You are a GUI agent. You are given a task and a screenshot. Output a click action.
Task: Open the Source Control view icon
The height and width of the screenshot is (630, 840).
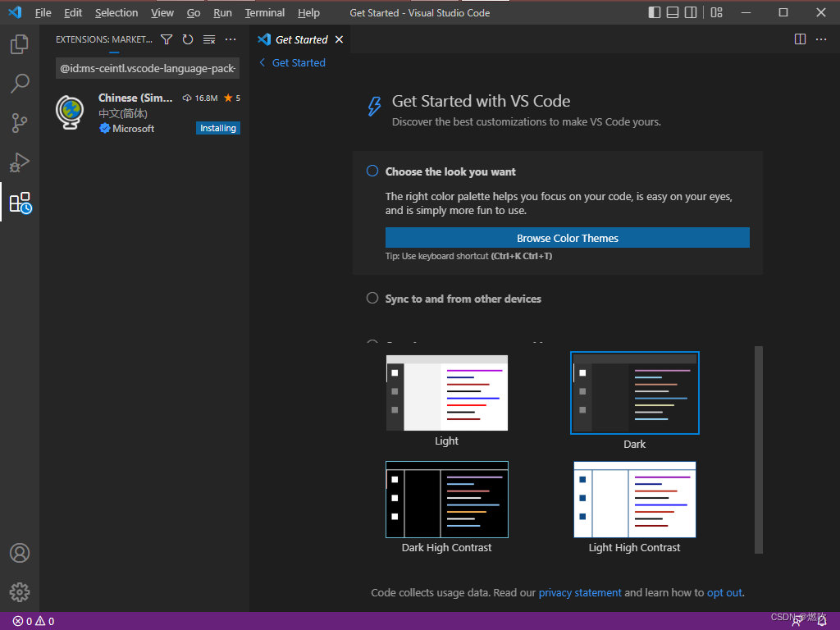point(20,123)
